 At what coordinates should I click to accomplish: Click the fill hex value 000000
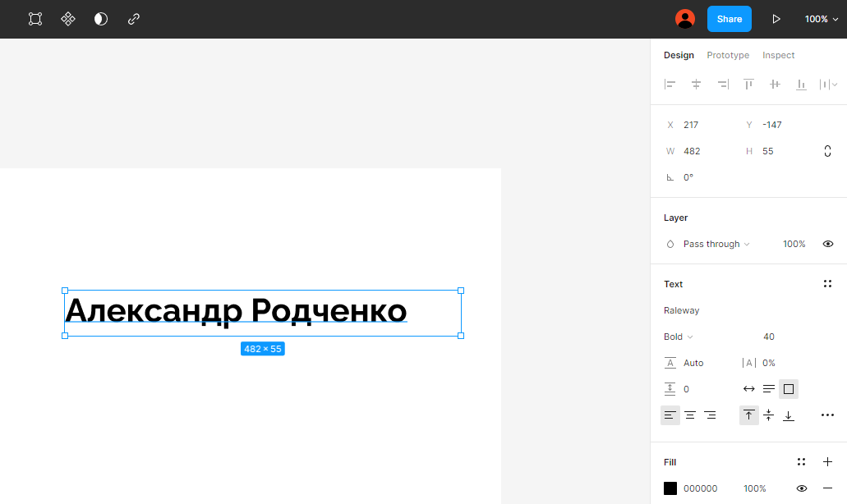(700, 488)
